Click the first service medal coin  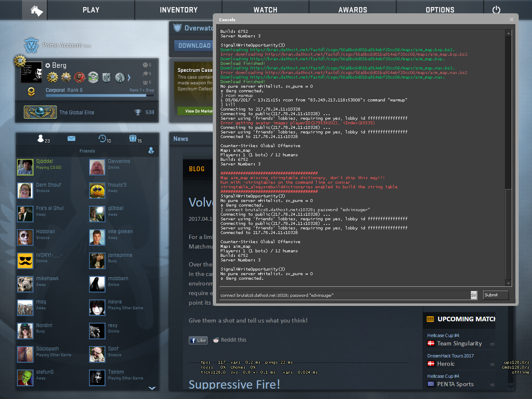[53, 77]
